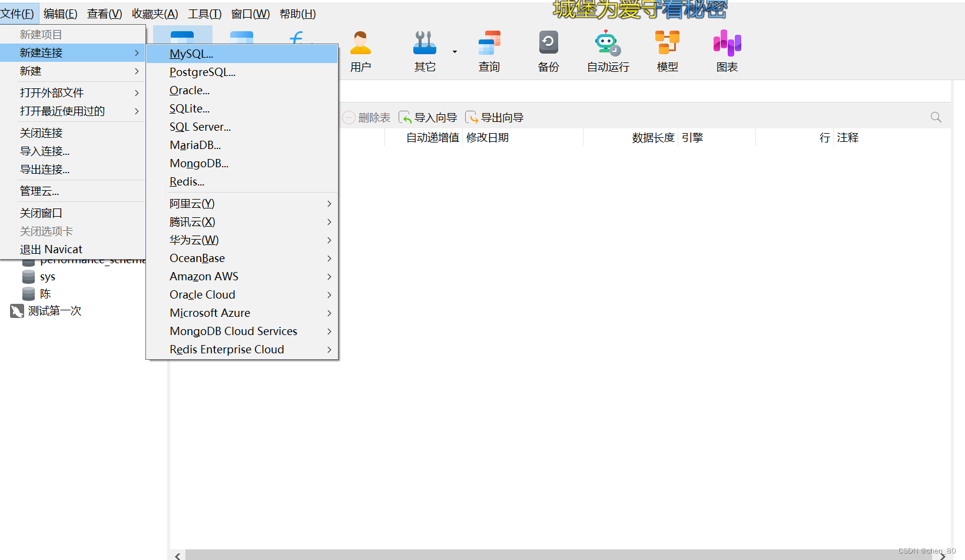Open the Query toolbar icon
Image resolution: width=965 pixels, height=560 pixels.
pos(489,43)
